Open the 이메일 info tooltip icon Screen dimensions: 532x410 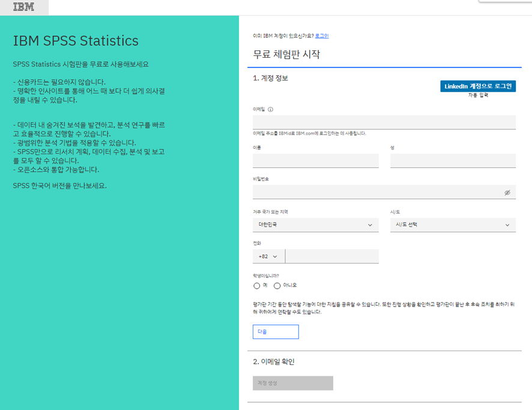(271, 109)
